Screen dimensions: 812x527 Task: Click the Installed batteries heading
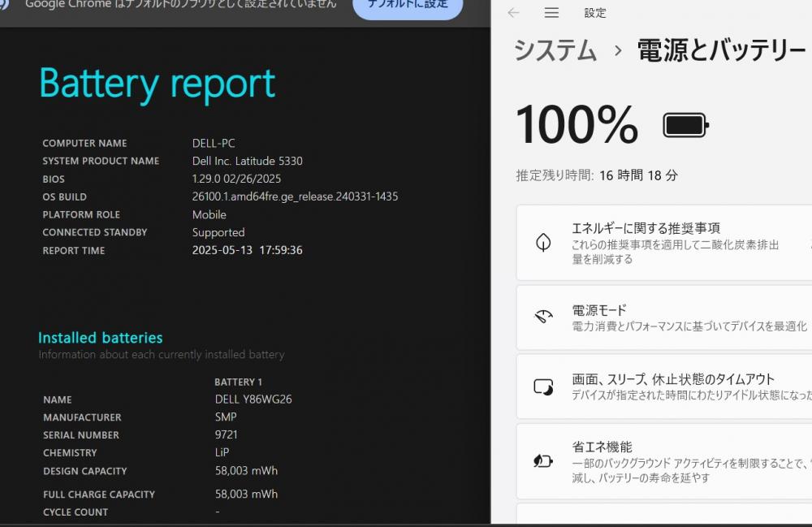click(x=101, y=338)
